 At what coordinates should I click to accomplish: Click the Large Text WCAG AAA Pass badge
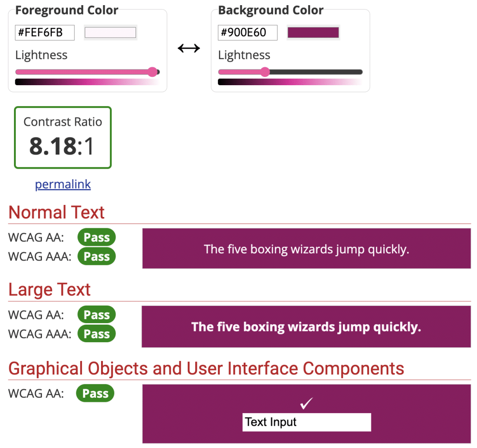click(96, 334)
